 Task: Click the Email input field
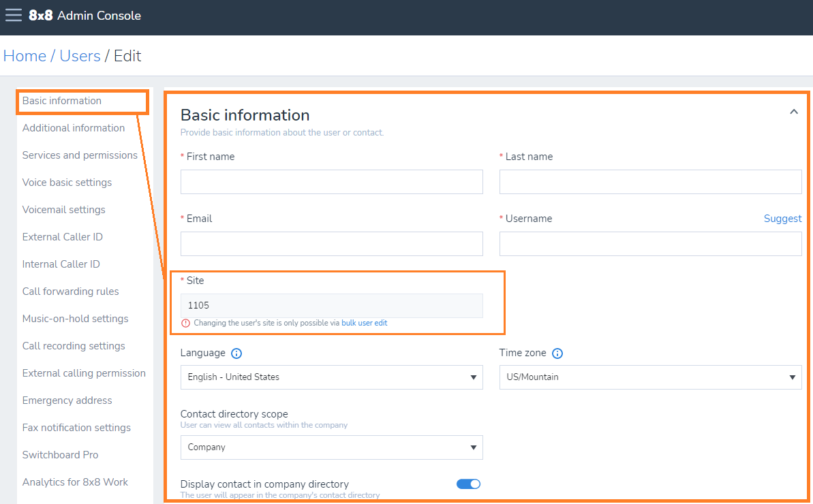click(332, 243)
